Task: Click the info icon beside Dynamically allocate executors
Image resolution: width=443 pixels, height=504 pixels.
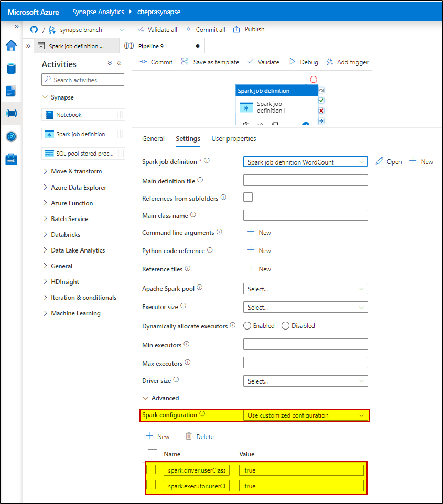Action: coord(233,325)
